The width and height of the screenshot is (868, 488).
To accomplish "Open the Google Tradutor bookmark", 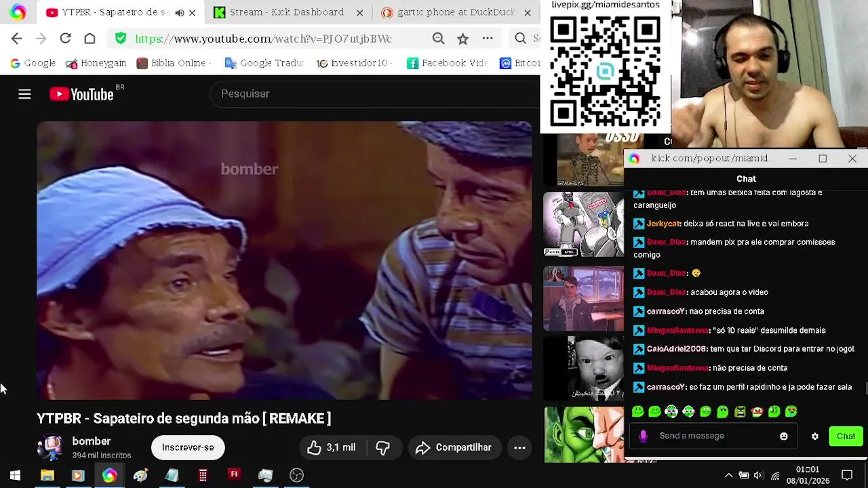I will 264,63.
